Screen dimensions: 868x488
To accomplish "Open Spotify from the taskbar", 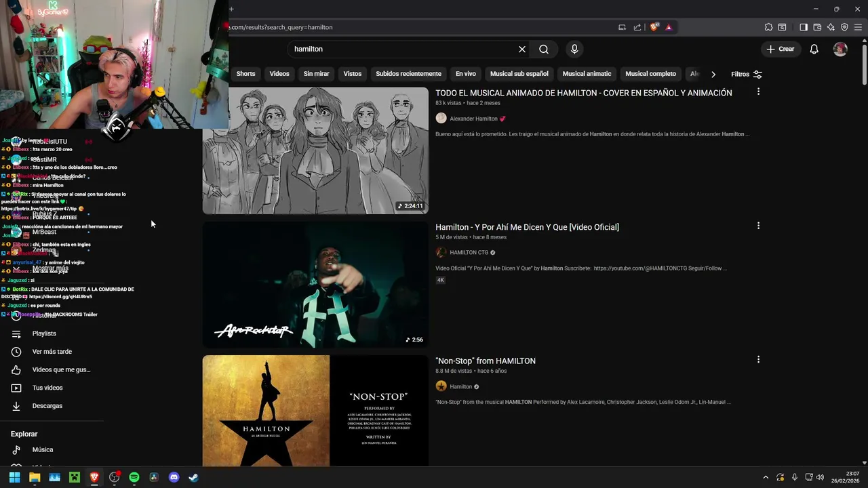I will (x=134, y=477).
